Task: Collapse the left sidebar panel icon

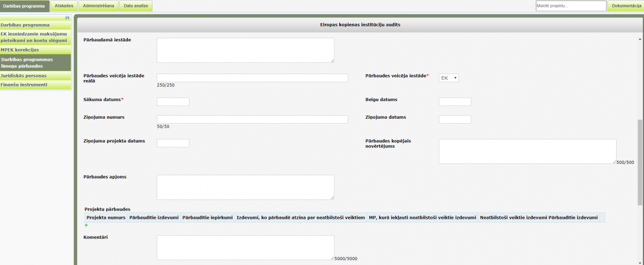Action: point(67,18)
